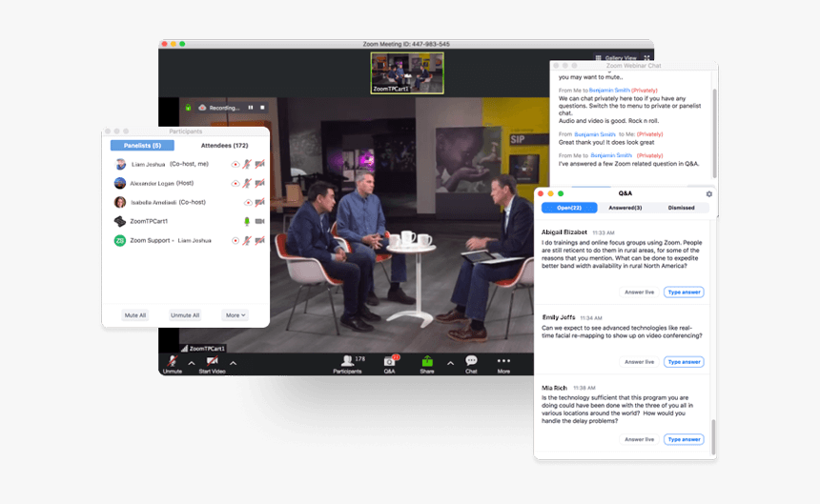This screenshot has height=504, width=820.
Task: Click Isabella Ameliadi's avatar in panelists
Action: pos(120,202)
